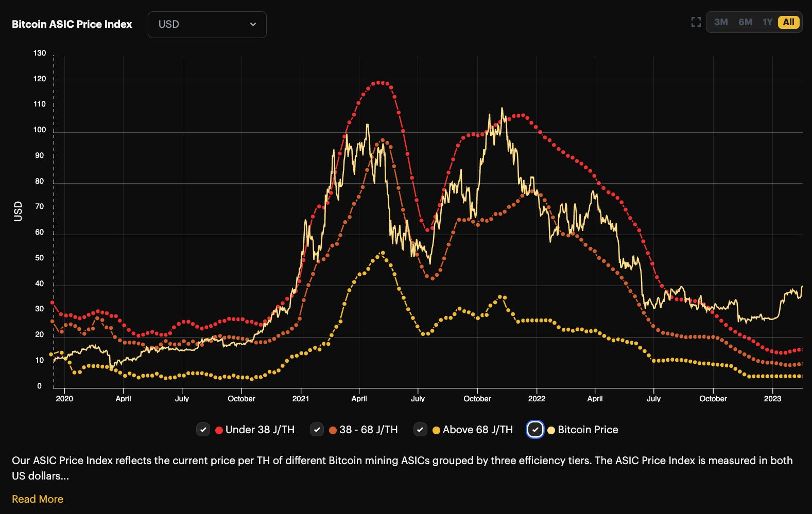Click the 130 y-axis value
This screenshot has height=514, width=812.
click(40, 53)
